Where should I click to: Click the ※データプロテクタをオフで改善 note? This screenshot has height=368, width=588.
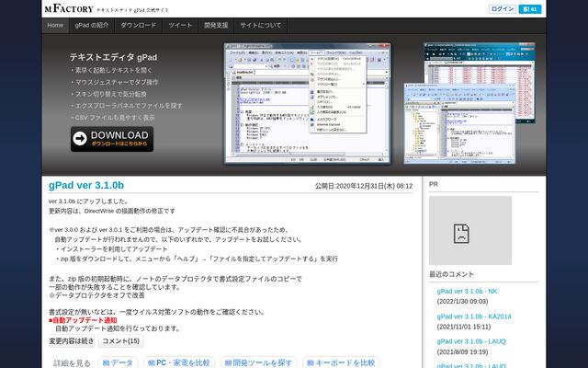point(96,295)
